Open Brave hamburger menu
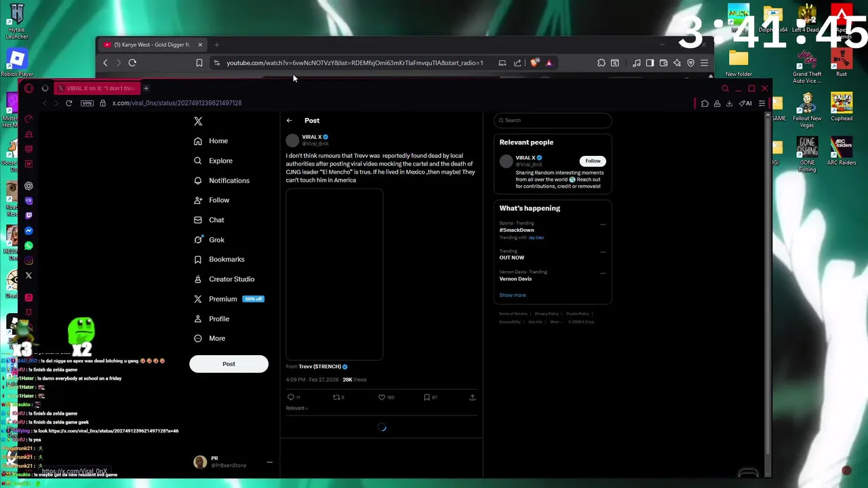Viewport: 868px width, 488px height. 704,63
